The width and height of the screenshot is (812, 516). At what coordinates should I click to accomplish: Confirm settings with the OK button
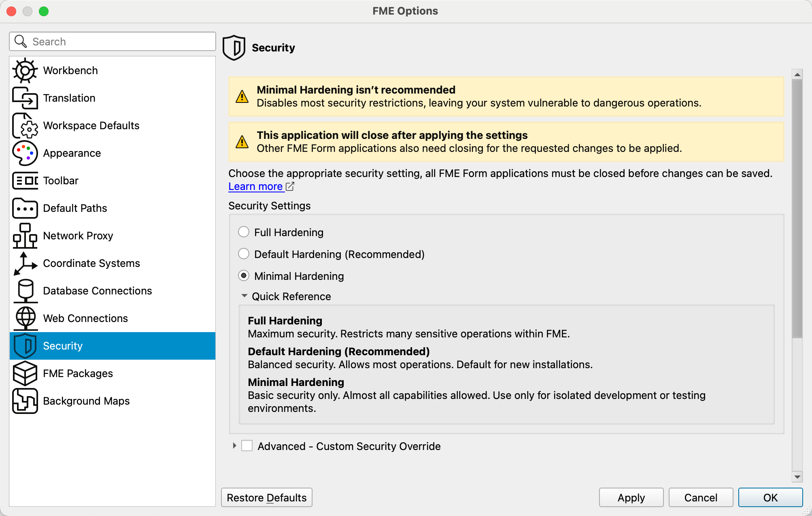coord(771,497)
